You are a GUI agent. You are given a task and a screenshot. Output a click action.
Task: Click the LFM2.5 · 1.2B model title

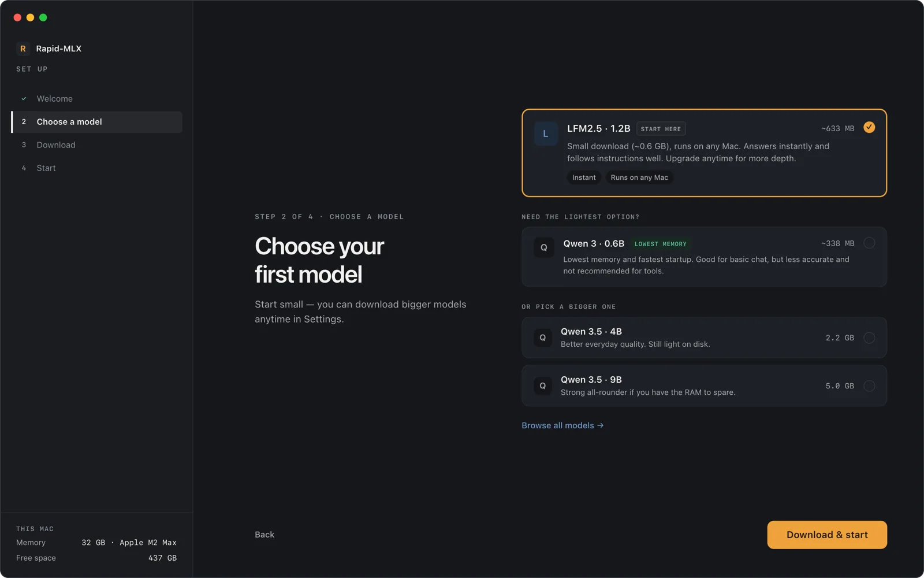click(598, 128)
